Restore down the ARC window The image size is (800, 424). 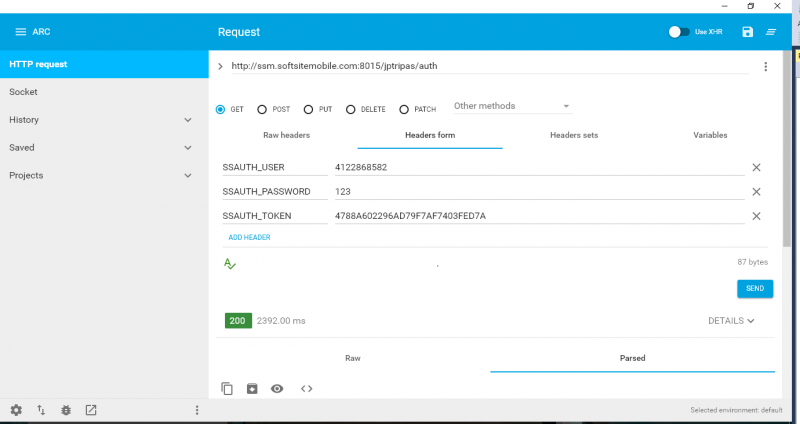(x=751, y=6)
